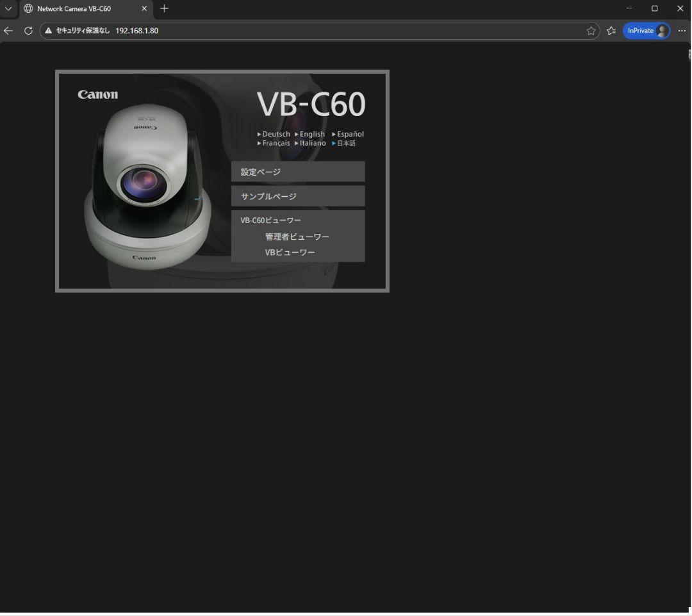This screenshot has width=692, height=616.
Task: Open the サンプルページ sample page
Action: 297,196
